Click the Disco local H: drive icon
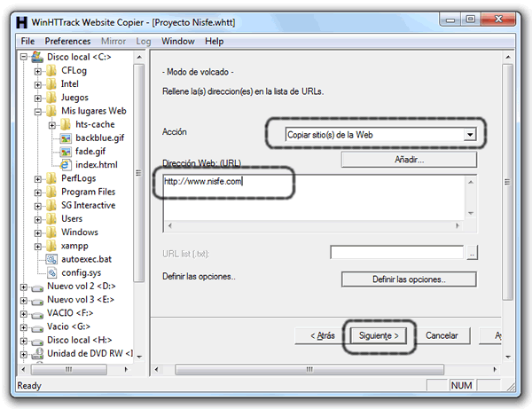Screen dimensions: 532x409 click(x=37, y=342)
